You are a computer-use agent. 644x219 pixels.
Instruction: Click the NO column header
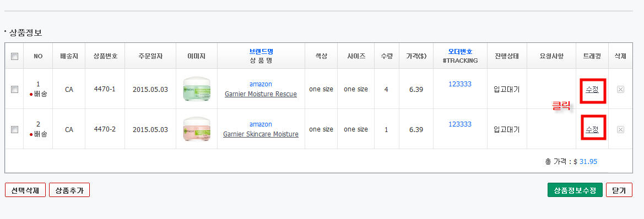point(38,56)
